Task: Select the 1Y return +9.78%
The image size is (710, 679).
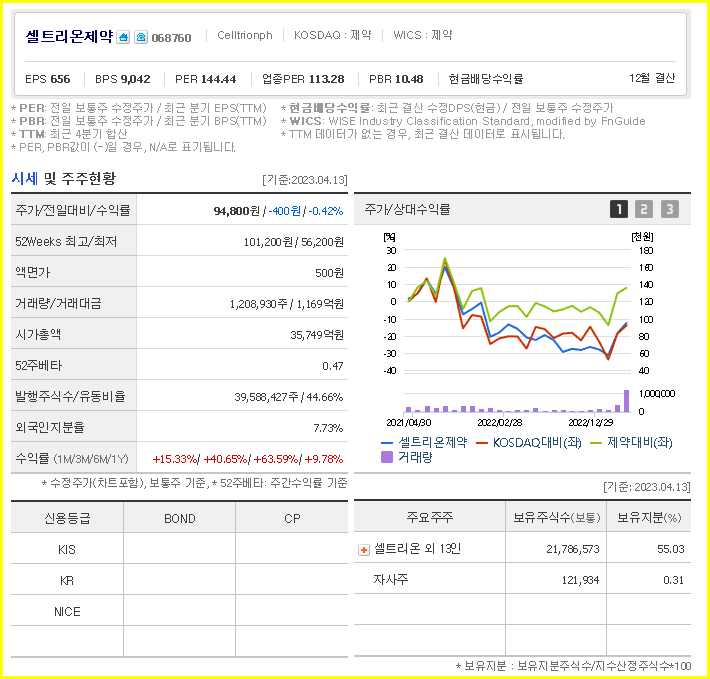Action: pos(324,459)
